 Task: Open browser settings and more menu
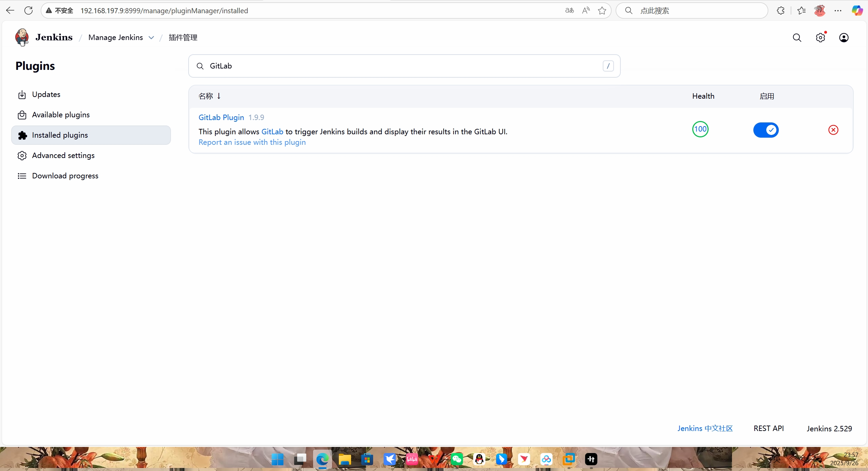(x=838, y=11)
